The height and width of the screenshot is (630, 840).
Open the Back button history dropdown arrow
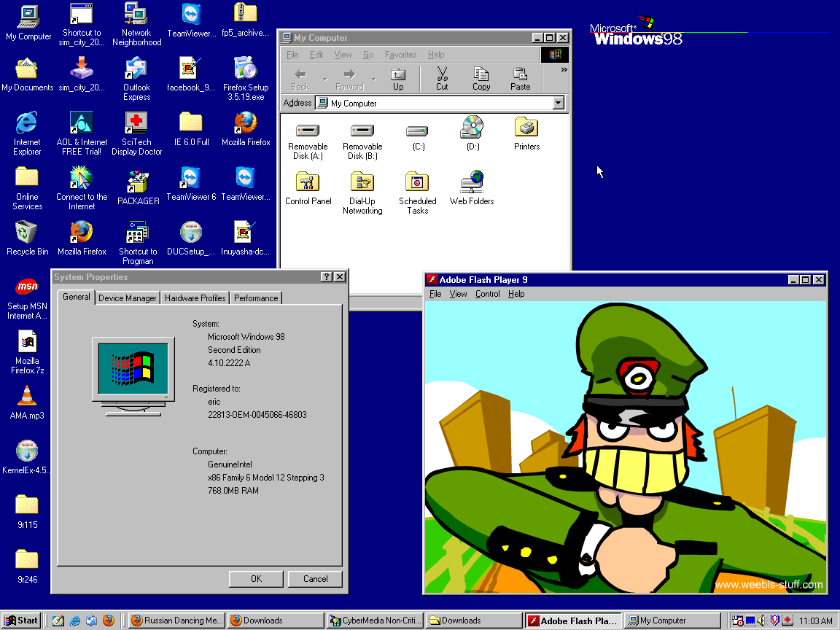tap(324, 79)
